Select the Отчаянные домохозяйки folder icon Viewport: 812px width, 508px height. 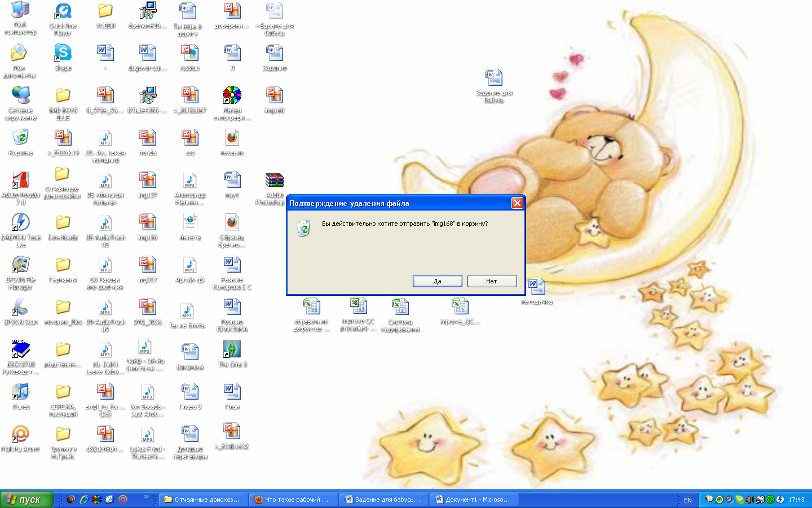coord(62,183)
